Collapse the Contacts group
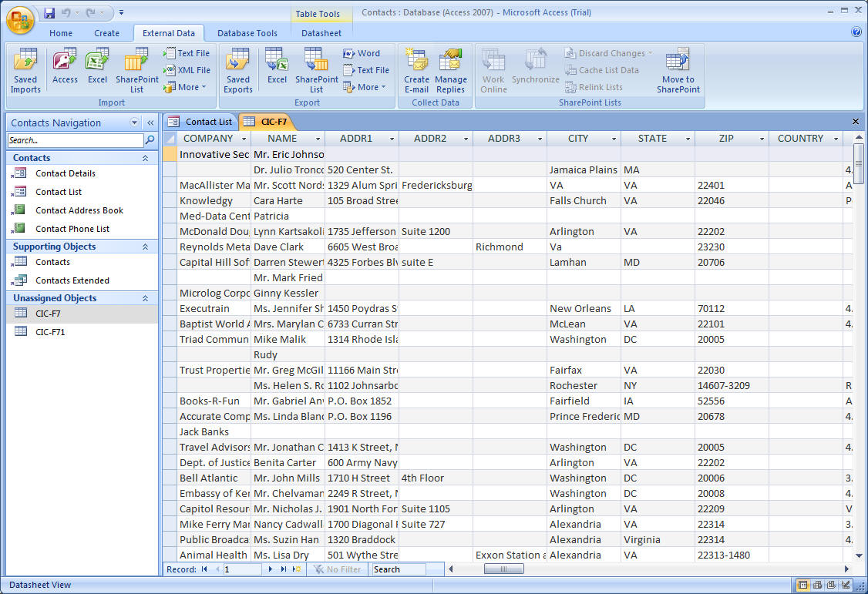 click(x=145, y=158)
